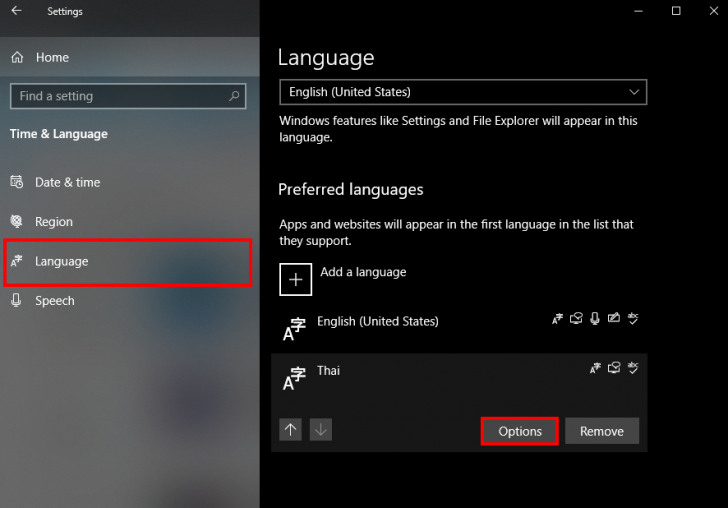Open Speech settings

130,300
